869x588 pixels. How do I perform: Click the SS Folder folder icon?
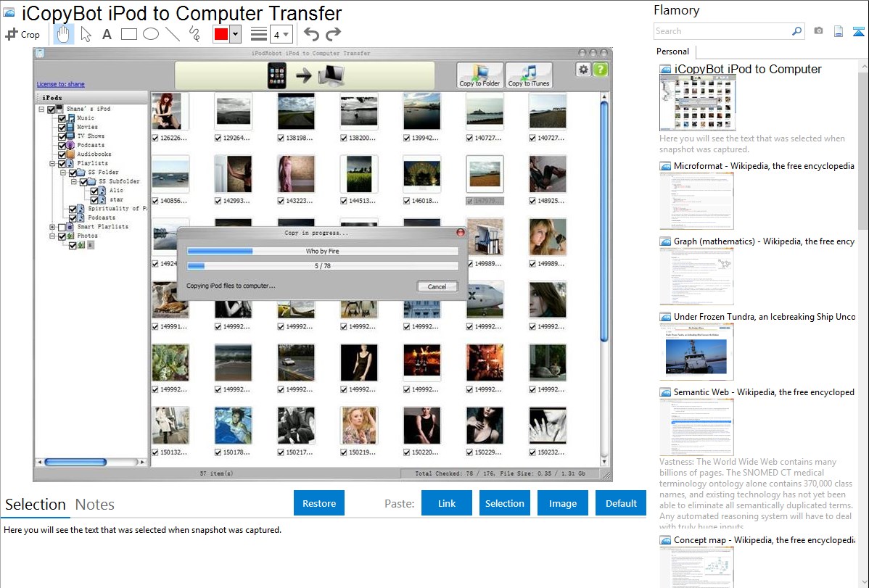[81, 173]
